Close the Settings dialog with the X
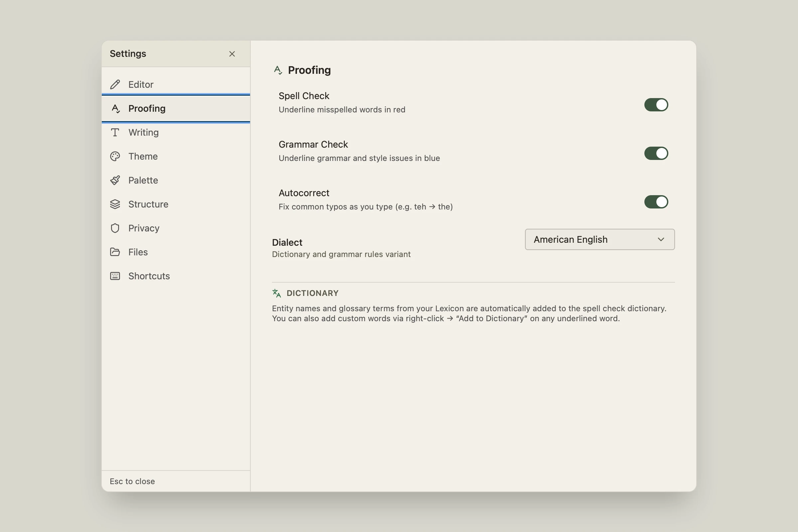The width and height of the screenshot is (798, 532). pos(232,54)
